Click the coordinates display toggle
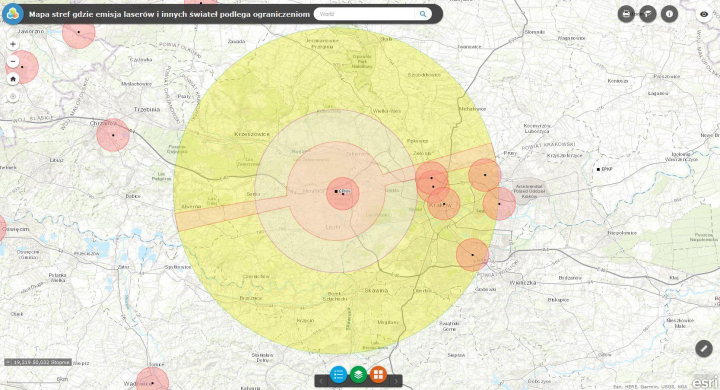This screenshot has width=720, height=390. [8, 362]
